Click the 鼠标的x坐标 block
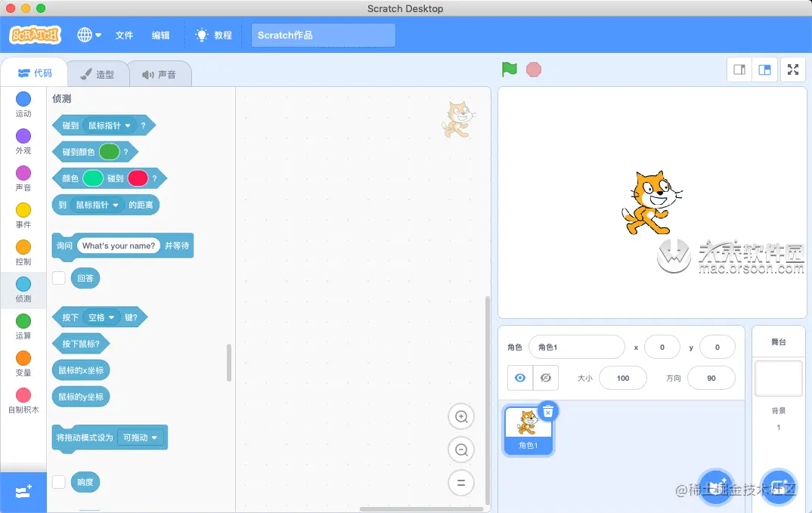 [81, 370]
